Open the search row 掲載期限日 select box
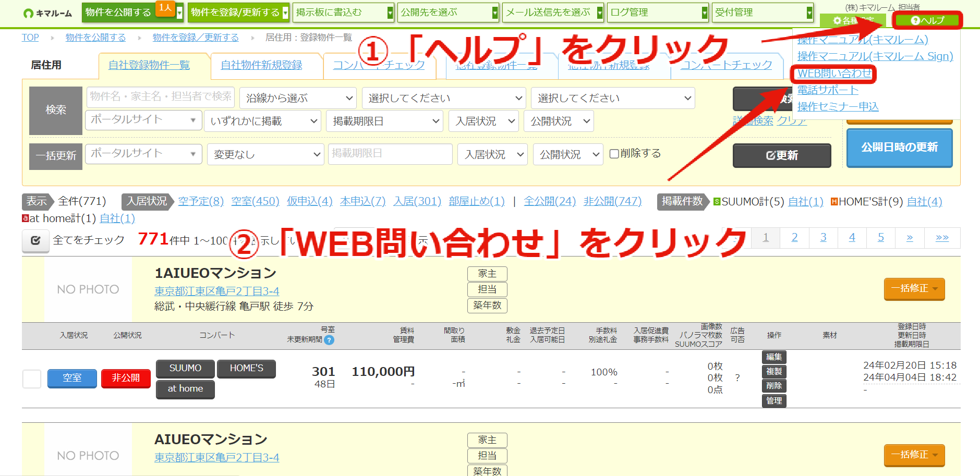 (385, 121)
